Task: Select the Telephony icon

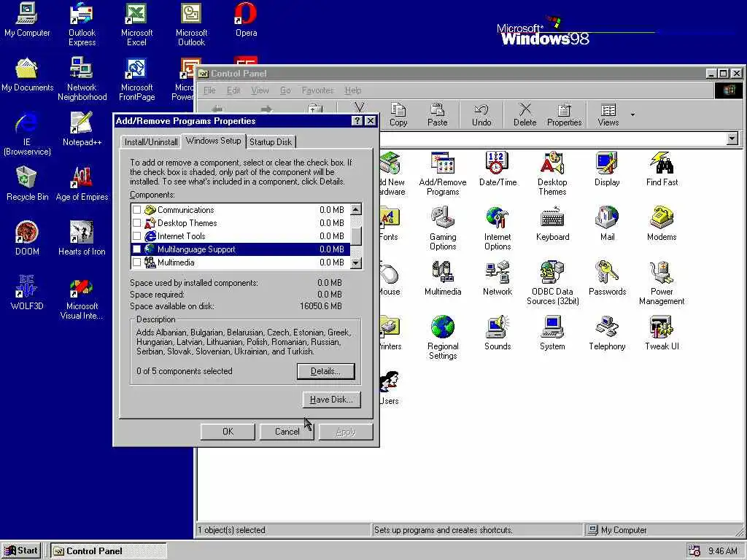Action: coord(607,334)
